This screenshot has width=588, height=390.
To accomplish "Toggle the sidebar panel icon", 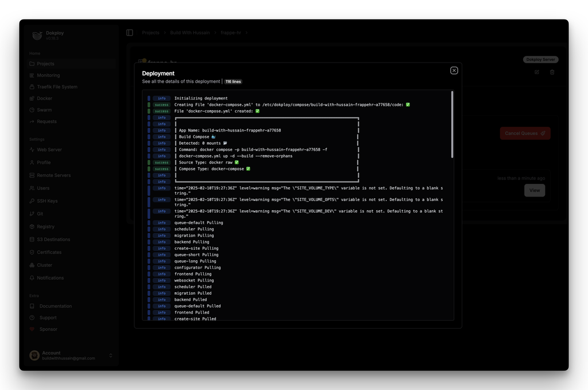I will (130, 33).
